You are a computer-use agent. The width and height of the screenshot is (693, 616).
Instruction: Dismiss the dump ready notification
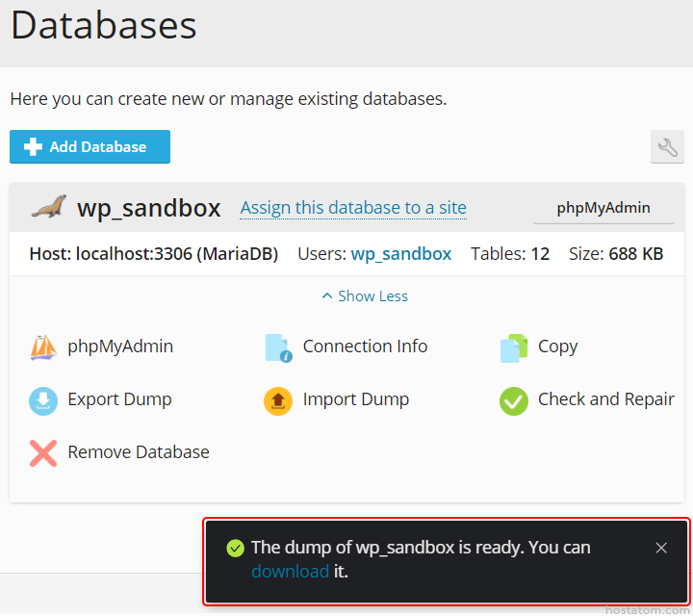661,548
